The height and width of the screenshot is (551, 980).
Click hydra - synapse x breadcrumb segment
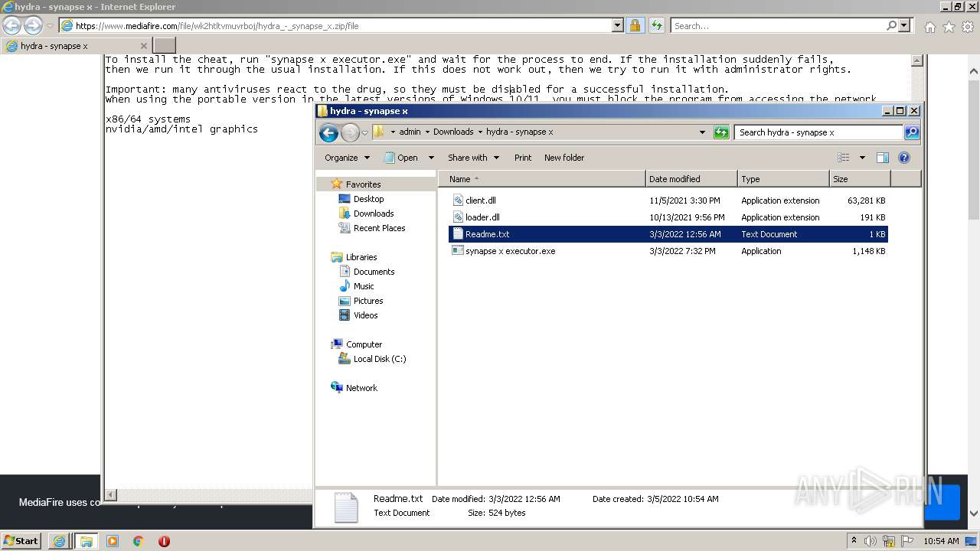(x=519, y=132)
